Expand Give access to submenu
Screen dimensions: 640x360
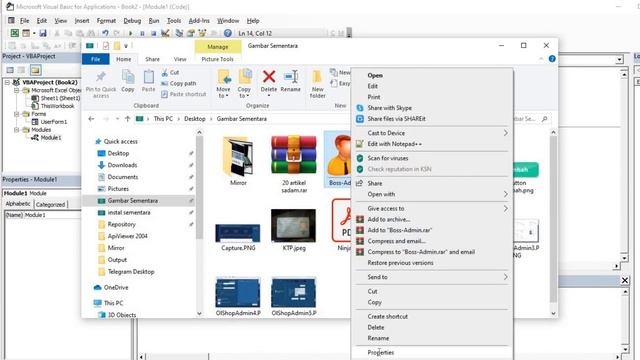pos(506,209)
